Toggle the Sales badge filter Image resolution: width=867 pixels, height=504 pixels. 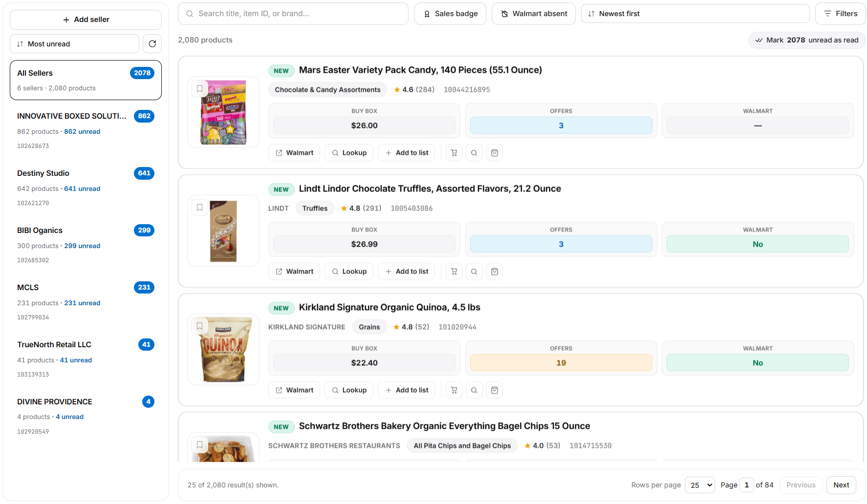tap(450, 14)
